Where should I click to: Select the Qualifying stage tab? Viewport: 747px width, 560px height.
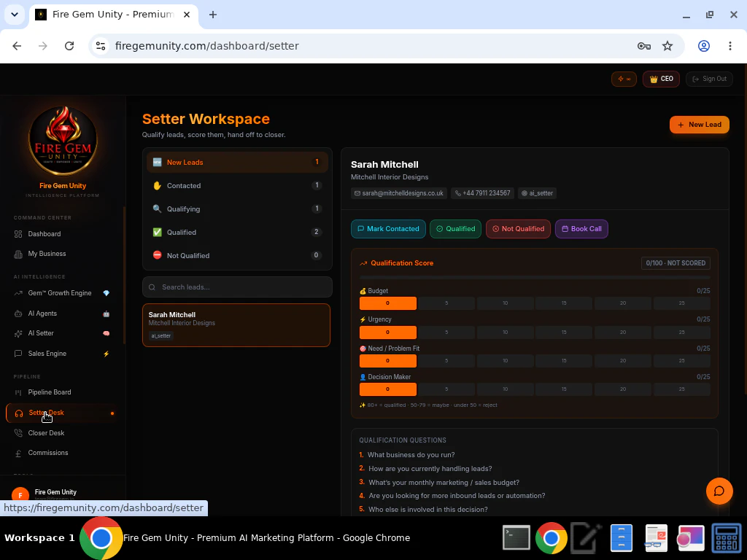237,209
